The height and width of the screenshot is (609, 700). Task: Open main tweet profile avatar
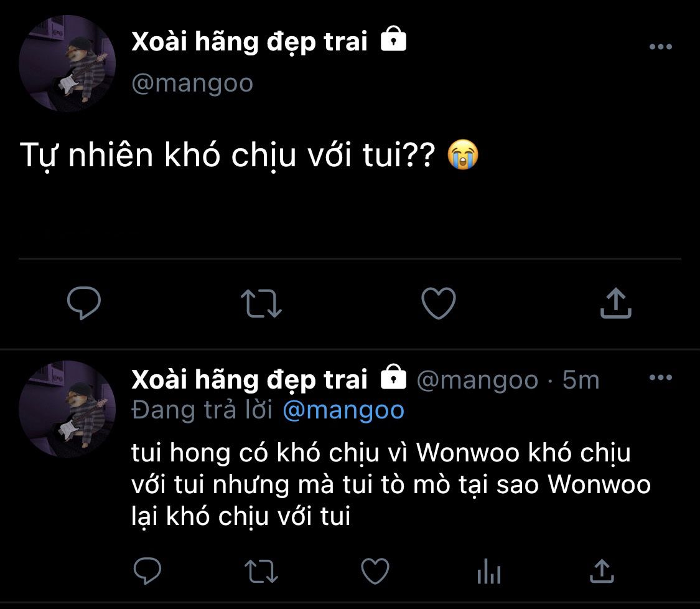67,63
